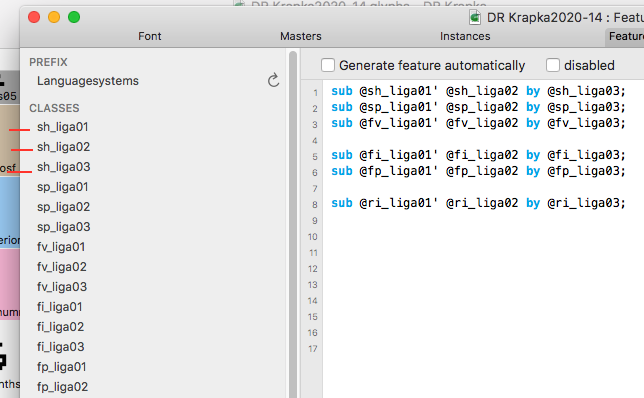Viewport: 644px width, 398px height.
Task: Select the Features tab
Action: click(626, 36)
